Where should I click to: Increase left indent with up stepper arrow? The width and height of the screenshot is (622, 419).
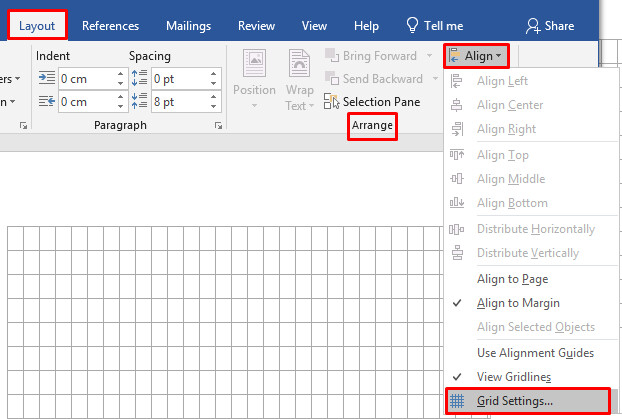pos(121,74)
